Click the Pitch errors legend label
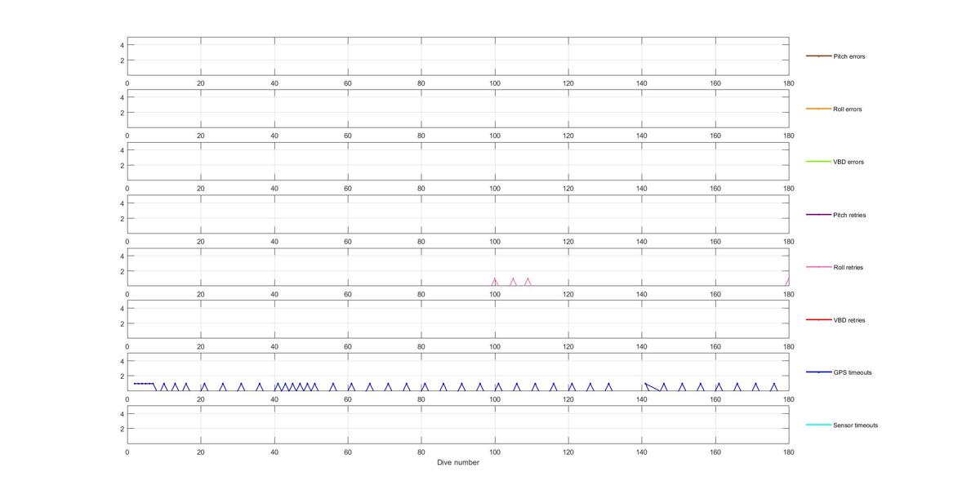980x499 pixels. pos(849,56)
